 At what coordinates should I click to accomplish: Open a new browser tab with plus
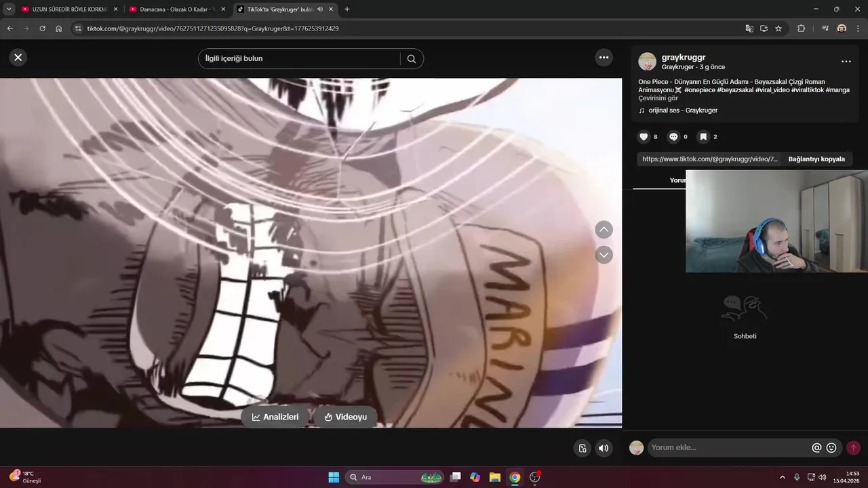(x=347, y=9)
